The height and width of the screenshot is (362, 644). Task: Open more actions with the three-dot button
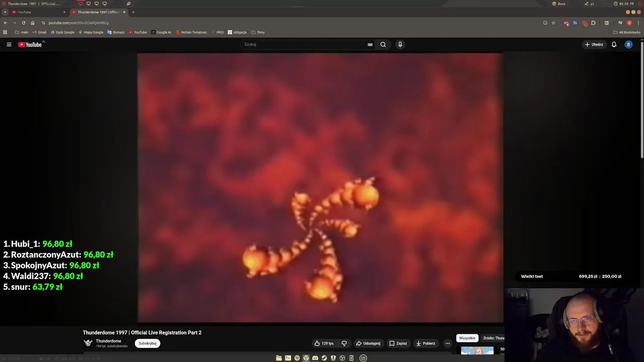(x=447, y=343)
